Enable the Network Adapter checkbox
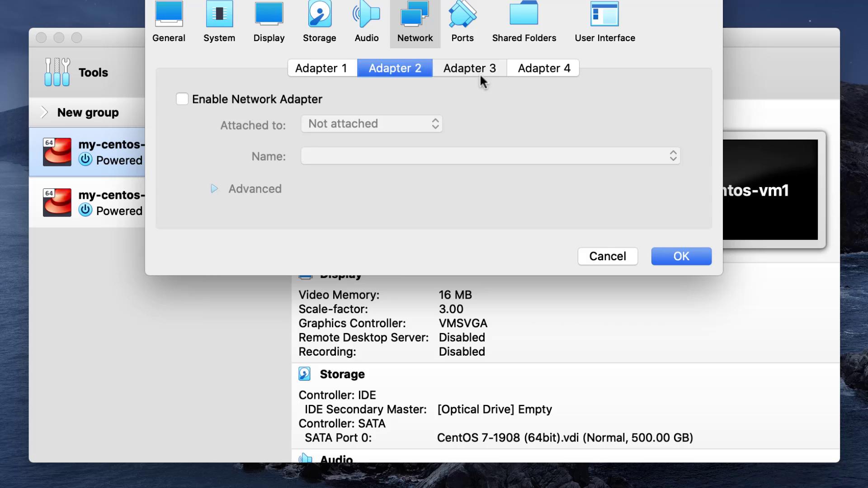 pos(182,99)
